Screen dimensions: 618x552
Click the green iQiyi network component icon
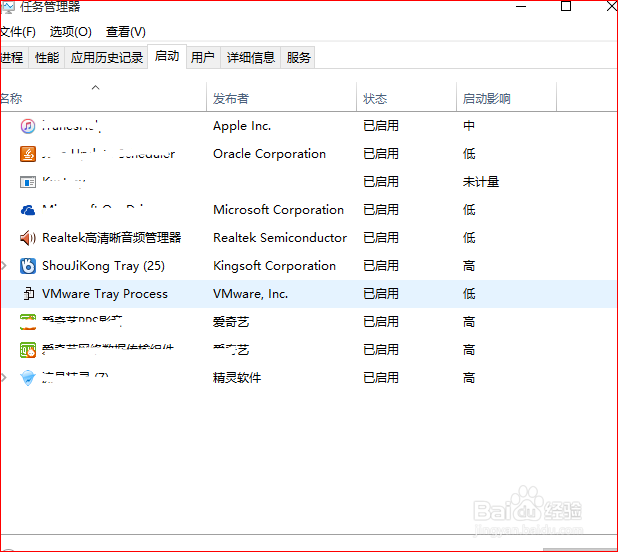(x=28, y=350)
